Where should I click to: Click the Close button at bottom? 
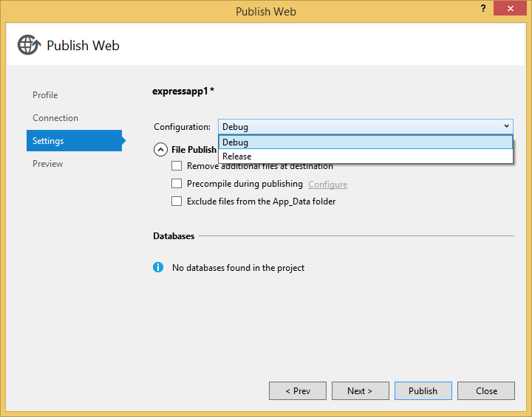click(486, 391)
